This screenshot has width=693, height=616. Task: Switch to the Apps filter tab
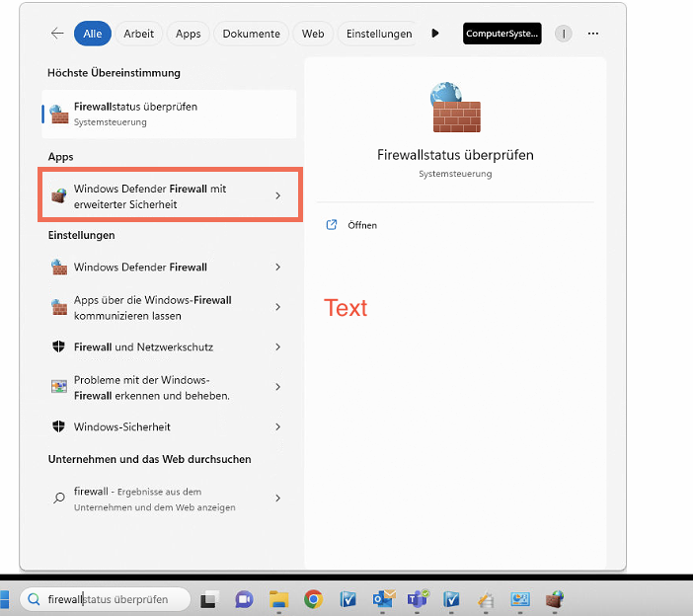pos(188,34)
